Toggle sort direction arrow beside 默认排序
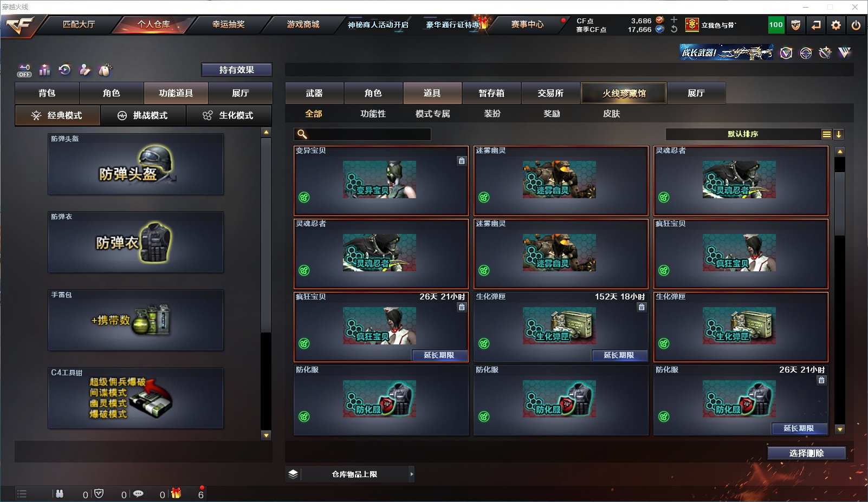Screen dimensions: 868x502 [x=839, y=134]
